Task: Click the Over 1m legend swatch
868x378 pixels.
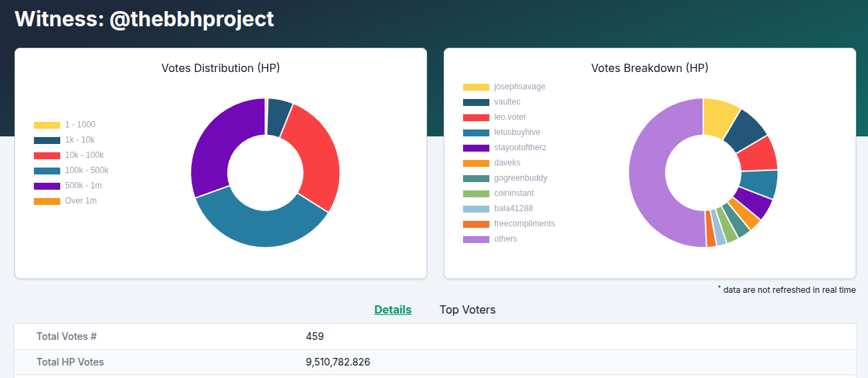Action: tap(47, 201)
